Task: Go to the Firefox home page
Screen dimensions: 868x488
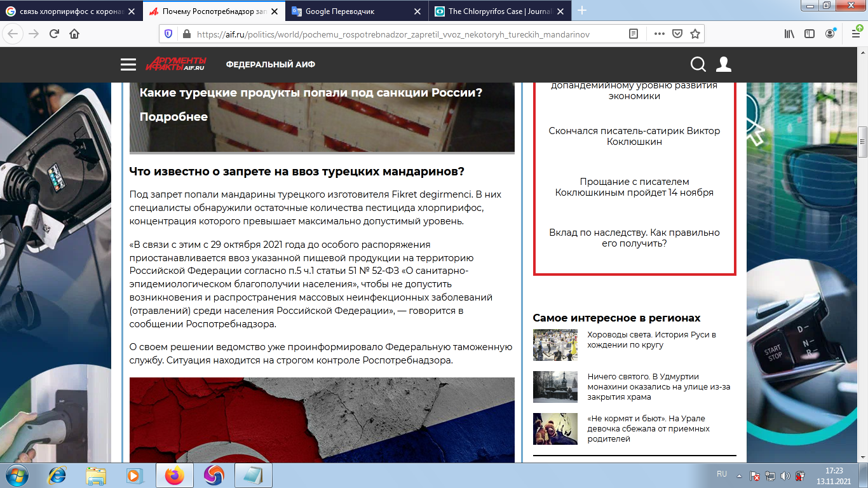Action: click(74, 34)
